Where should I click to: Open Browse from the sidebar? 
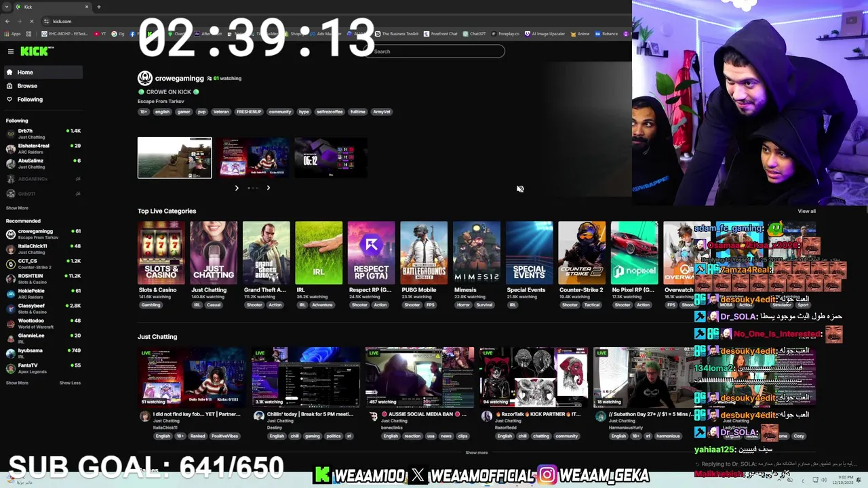tap(27, 86)
